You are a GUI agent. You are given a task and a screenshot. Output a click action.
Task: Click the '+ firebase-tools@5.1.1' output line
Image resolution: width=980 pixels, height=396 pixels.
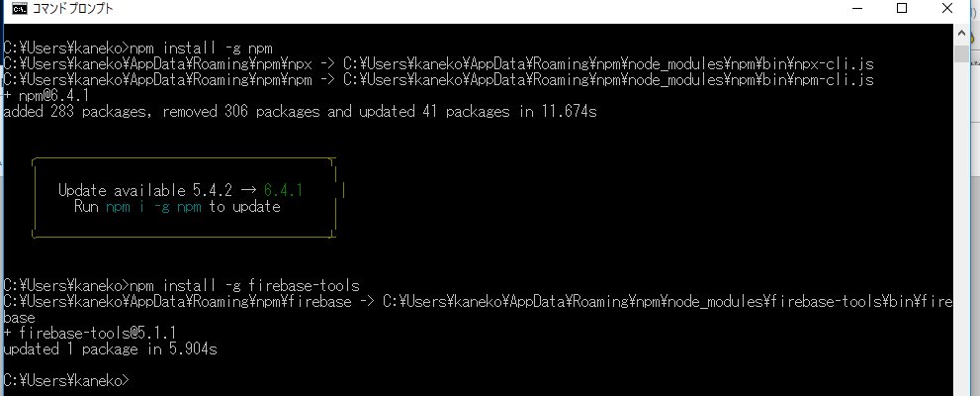tap(90, 334)
